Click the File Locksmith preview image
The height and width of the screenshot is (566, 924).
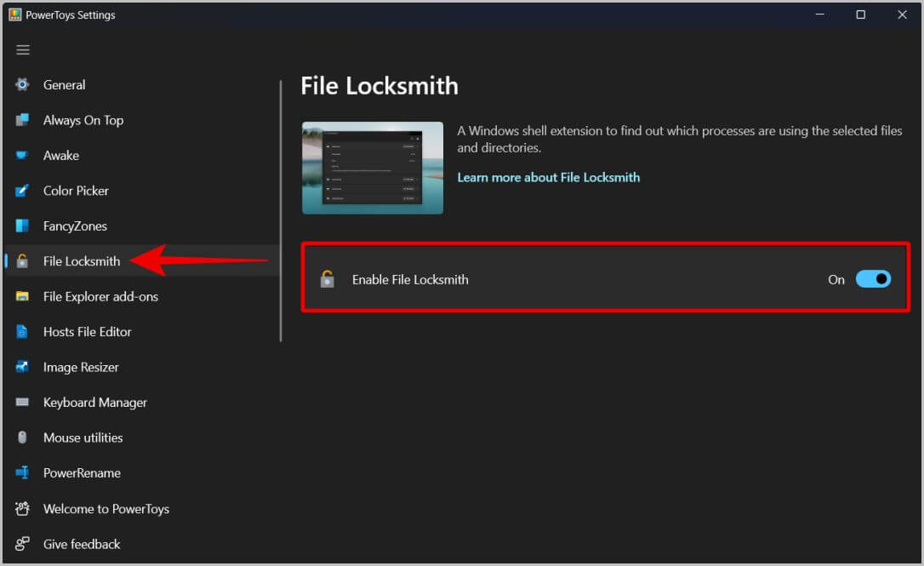pos(373,168)
